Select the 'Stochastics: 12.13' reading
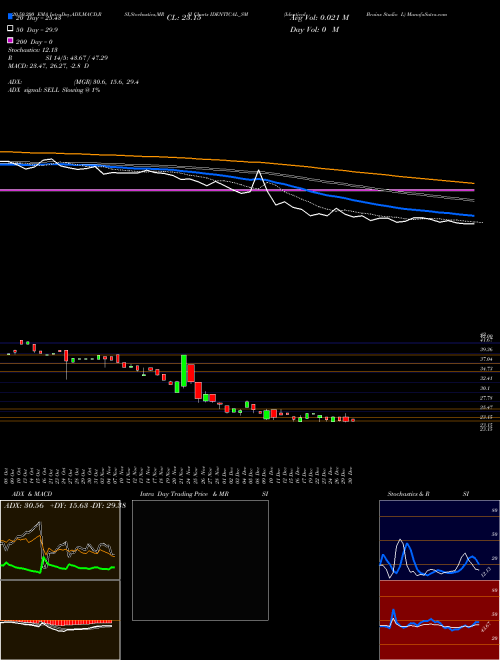 tap(32, 50)
